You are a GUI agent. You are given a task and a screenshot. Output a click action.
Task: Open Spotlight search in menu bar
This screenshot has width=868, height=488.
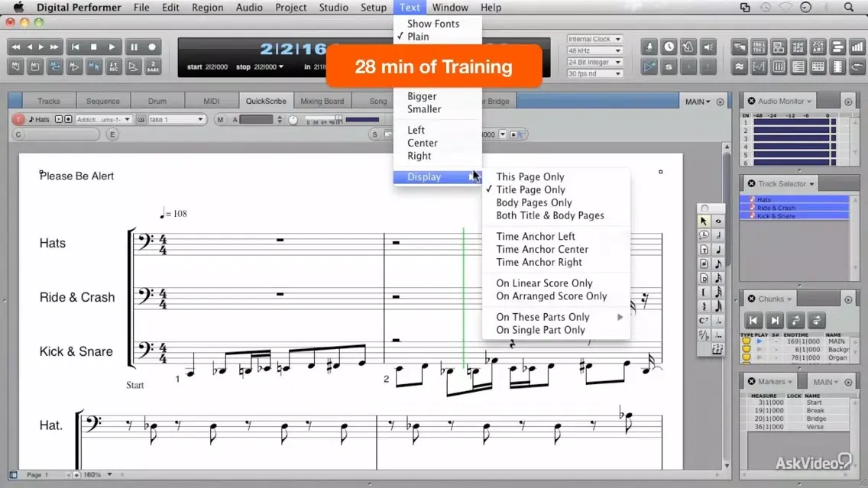pos(849,7)
